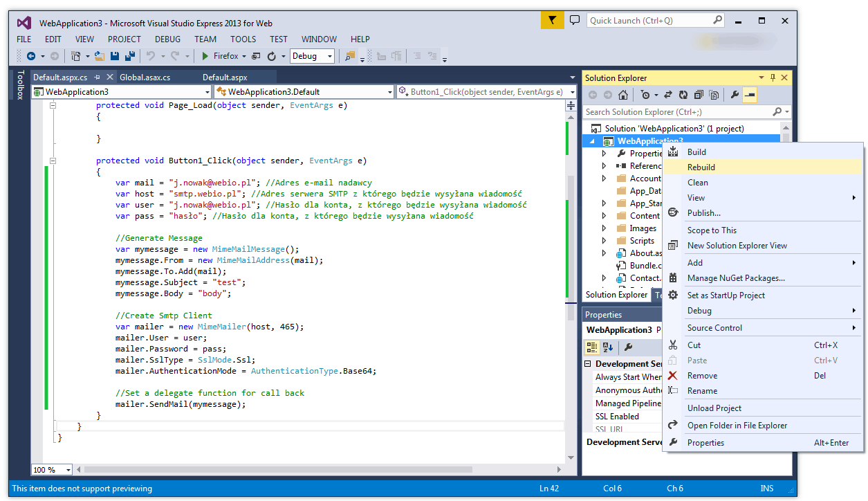Viewport: 868px width, 501px height.
Task: Open the Solution Explorer window options arrow
Action: click(761, 78)
